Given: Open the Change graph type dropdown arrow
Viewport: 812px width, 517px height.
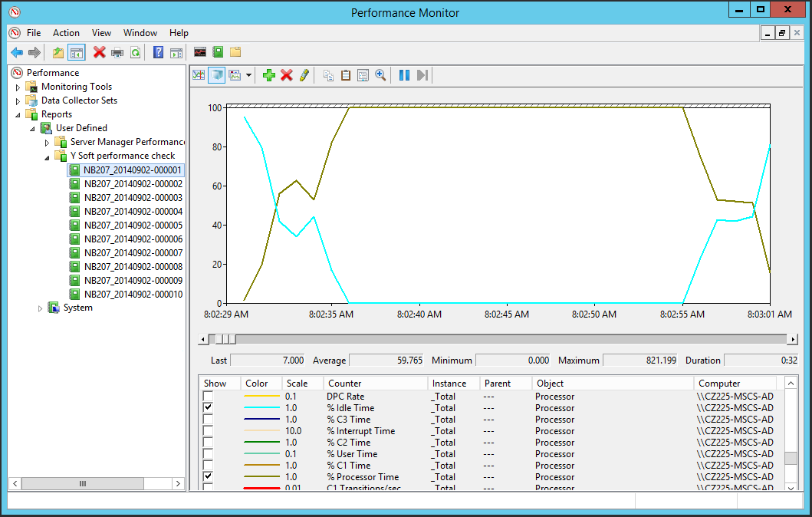Looking at the screenshot, I should click(248, 75).
